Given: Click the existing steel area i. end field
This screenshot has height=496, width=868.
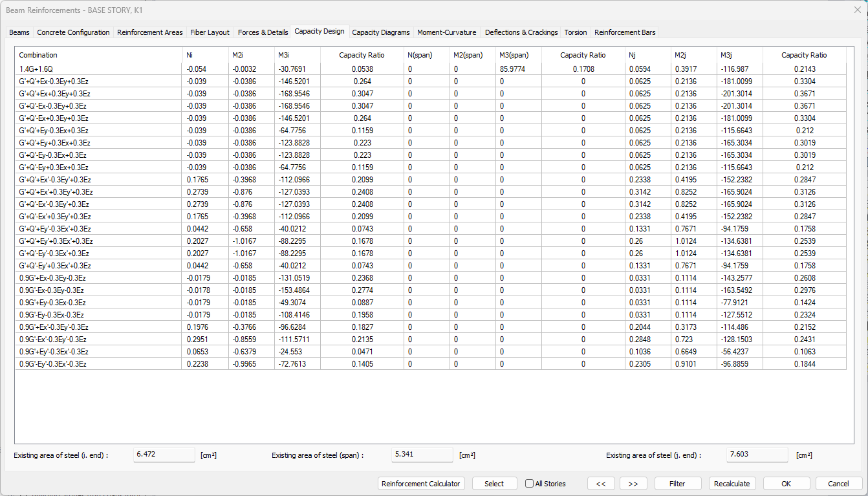Looking at the screenshot, I should (x=164, y=455).
